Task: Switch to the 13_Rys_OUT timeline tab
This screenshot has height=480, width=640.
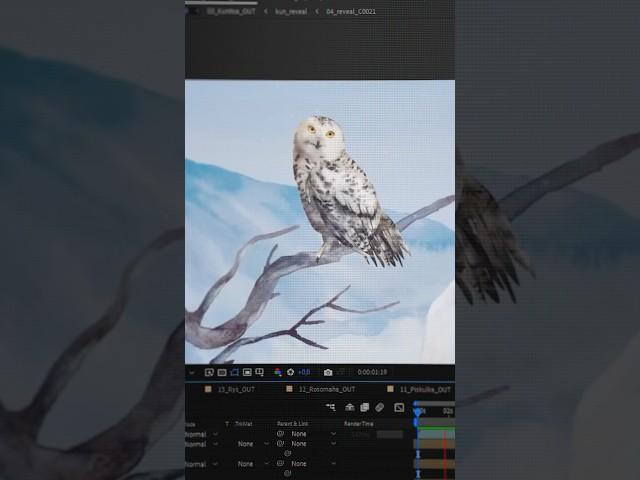Action: [236, 389]
